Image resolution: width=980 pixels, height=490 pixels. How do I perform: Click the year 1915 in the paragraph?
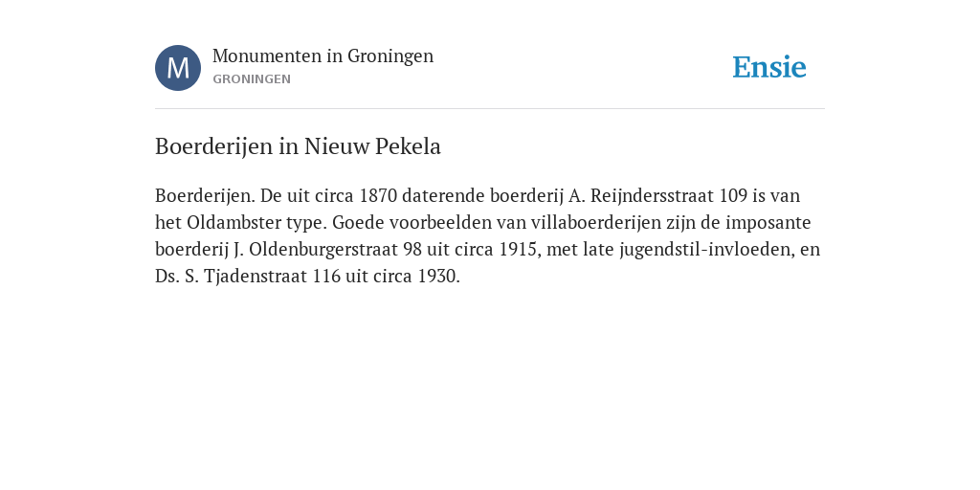(517, 250)
